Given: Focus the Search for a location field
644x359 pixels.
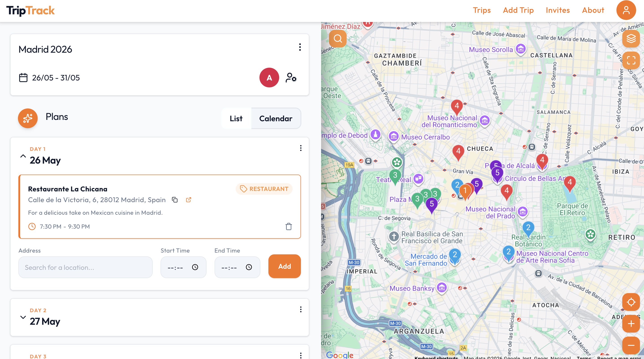Looking at the screenshot, I should coord(85,267).
